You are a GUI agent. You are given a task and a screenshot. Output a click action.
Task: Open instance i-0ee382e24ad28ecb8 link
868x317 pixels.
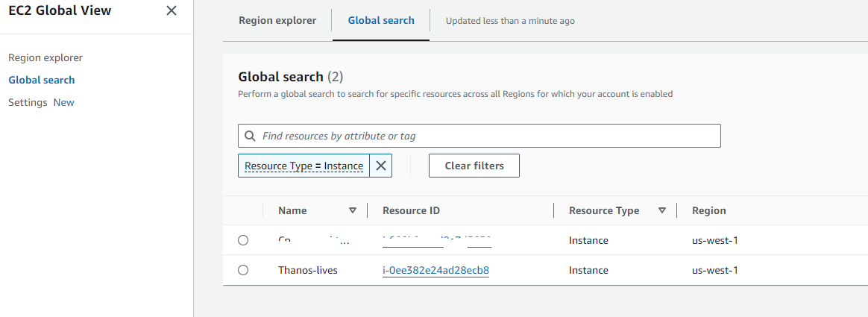(x=435, y=270)
